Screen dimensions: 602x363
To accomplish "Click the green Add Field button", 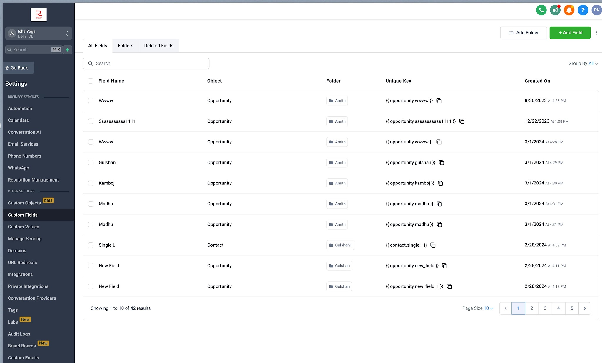I will 570,33.
